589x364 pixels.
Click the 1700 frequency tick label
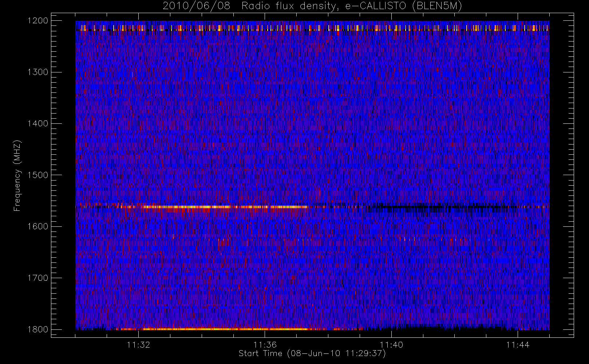(38, 278)
